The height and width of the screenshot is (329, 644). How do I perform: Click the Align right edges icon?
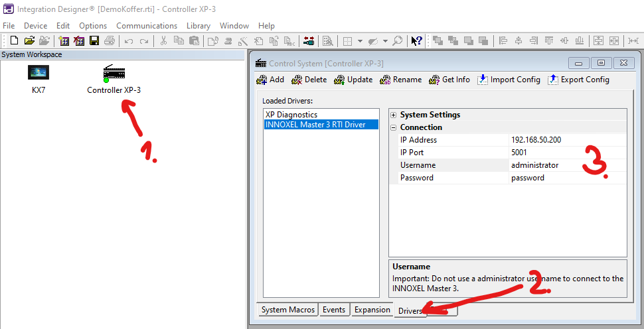click(x=534, y=40)
